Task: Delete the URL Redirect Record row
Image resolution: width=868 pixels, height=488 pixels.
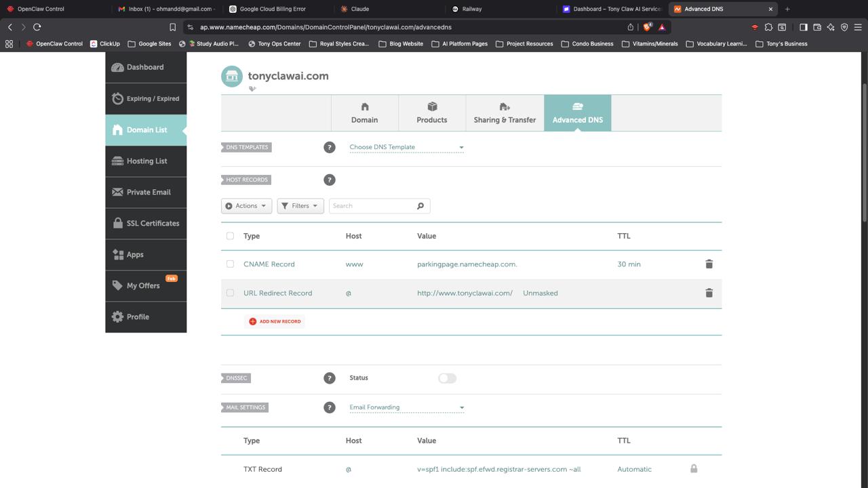Action: (x=709, y=293)
